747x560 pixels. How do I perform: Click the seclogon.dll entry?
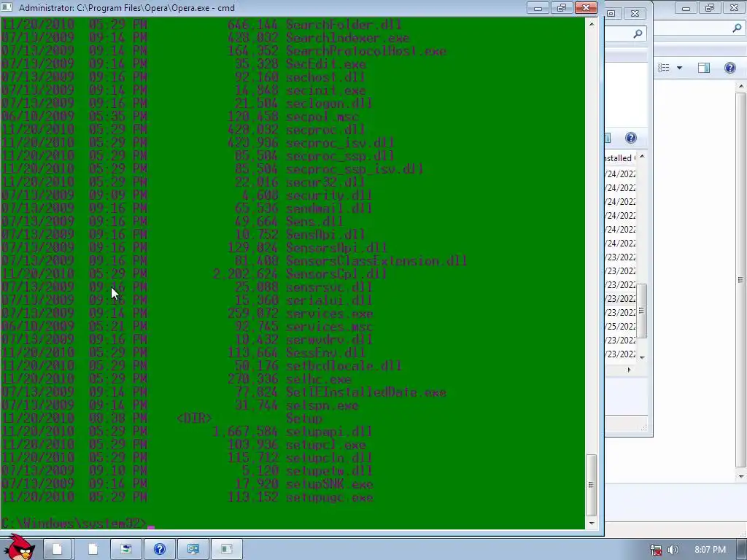coord(329,104)
